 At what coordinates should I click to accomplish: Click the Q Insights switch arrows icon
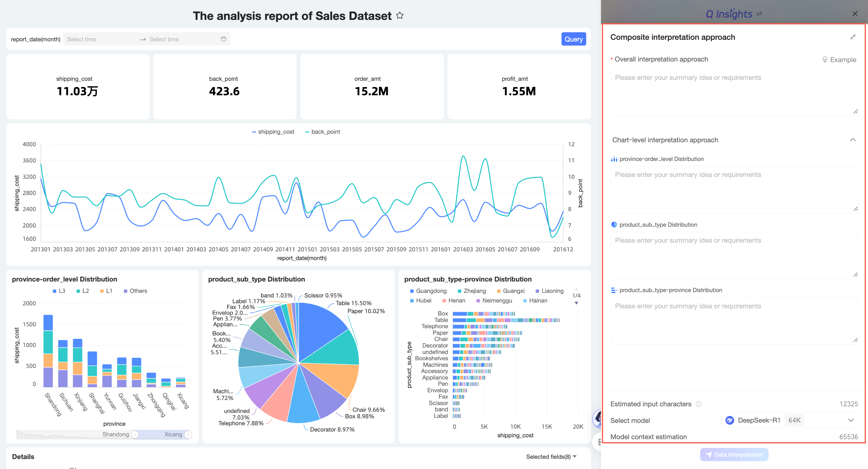759,14
